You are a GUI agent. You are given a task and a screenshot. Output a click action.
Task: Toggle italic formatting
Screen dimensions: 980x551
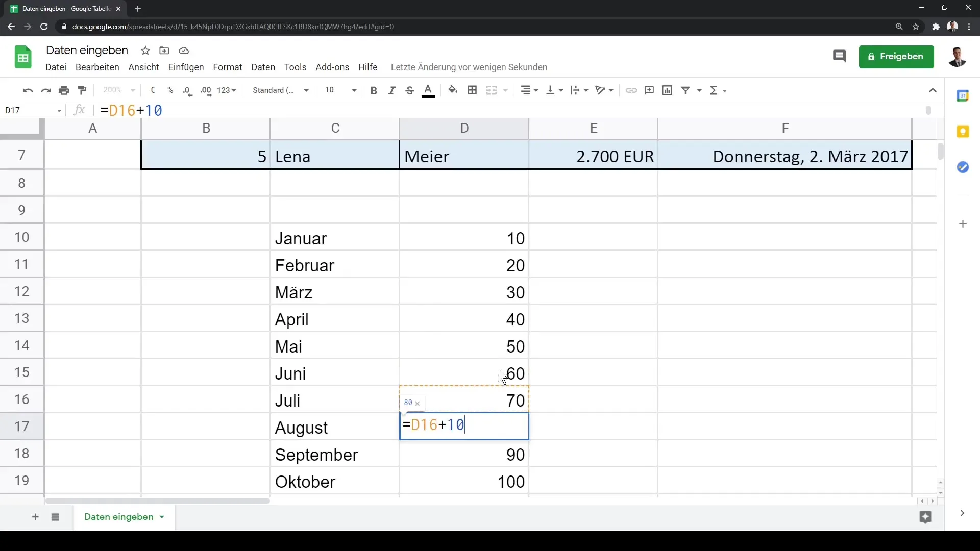click(x=391, y=90)
